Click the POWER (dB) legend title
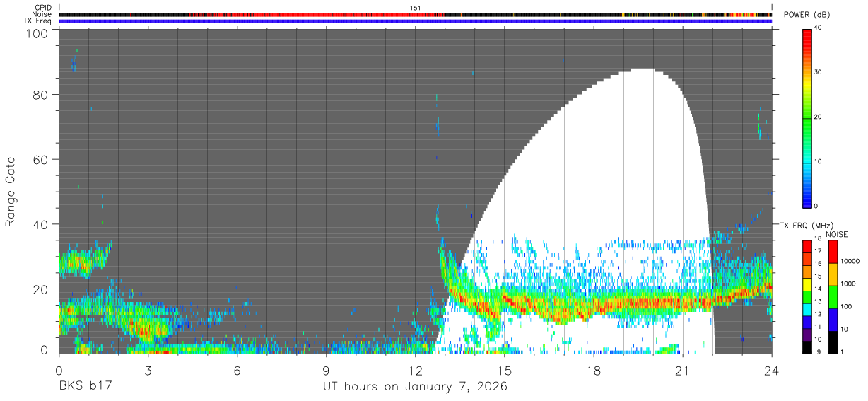Screen dimensions: 868x401 [x=807, y=16]
